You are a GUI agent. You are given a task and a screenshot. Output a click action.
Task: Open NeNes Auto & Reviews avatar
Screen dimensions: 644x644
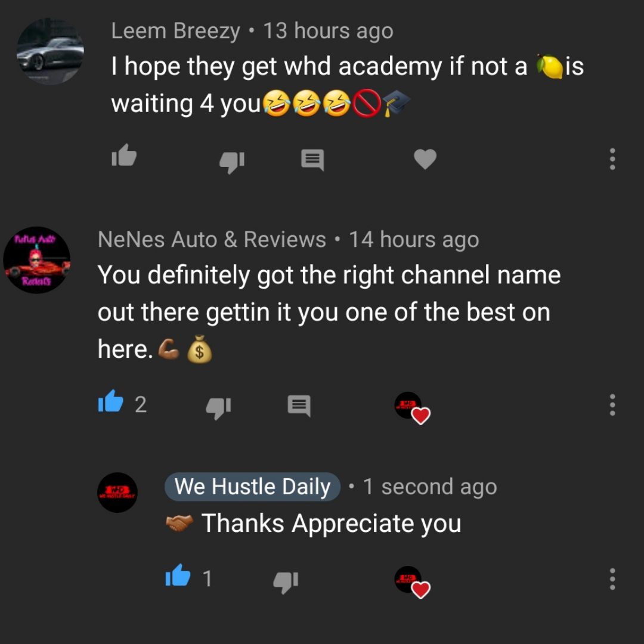37,260
